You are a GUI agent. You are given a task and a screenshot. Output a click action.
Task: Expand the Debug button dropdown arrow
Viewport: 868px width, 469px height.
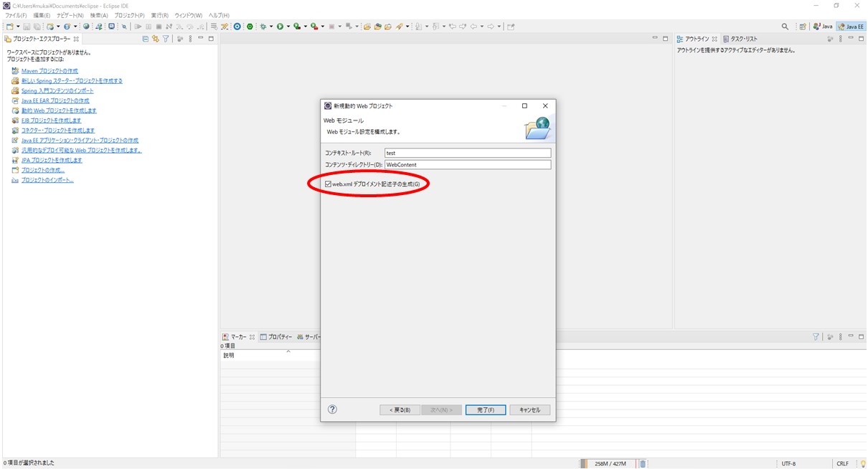pos(271,27)
